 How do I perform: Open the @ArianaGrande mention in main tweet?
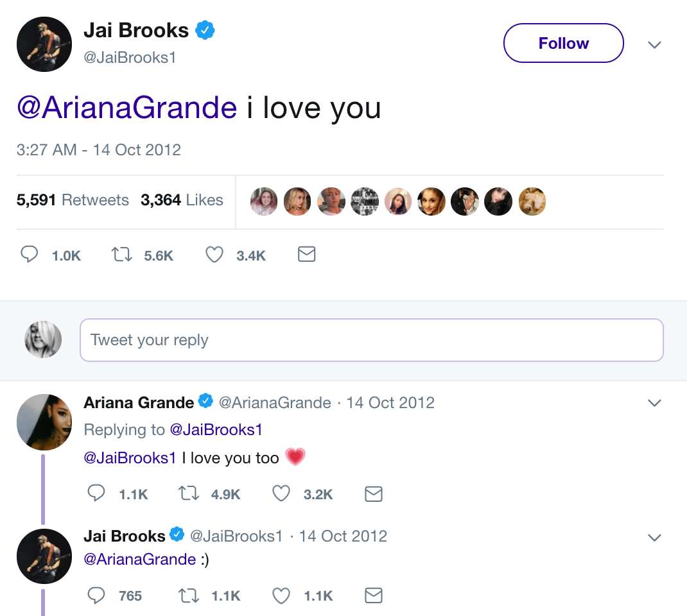tap(127, 107)
